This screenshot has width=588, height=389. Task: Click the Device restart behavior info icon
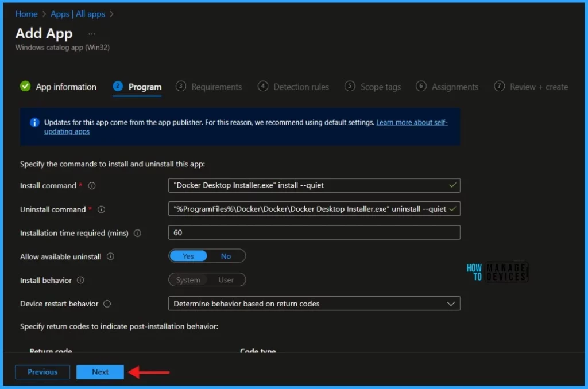pyautogui.click(x=107, y=304)
